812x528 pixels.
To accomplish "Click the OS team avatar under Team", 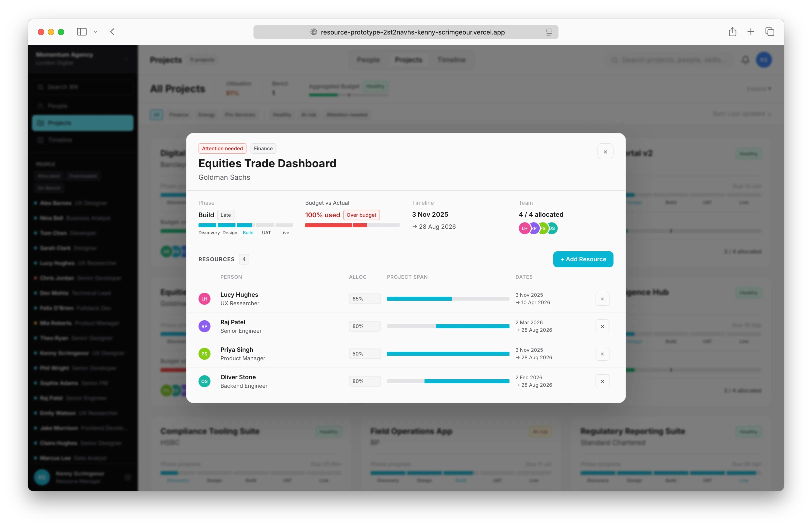I will point(553,228).
